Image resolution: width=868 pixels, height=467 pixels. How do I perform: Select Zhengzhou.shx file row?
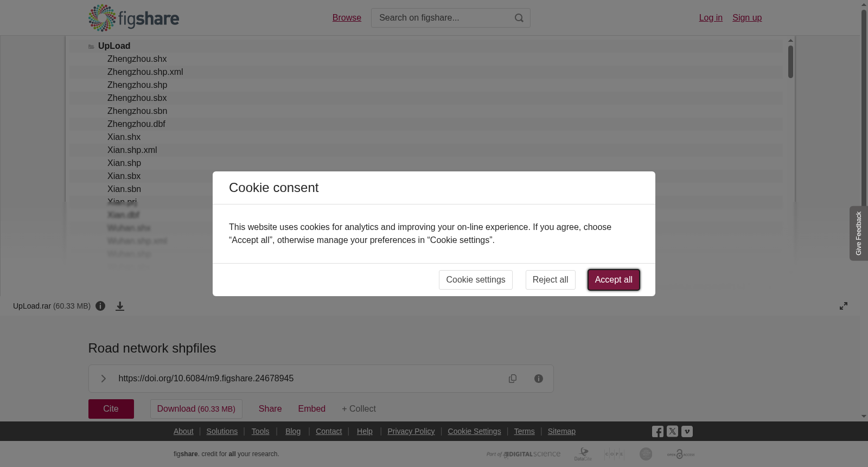[426, 59]
